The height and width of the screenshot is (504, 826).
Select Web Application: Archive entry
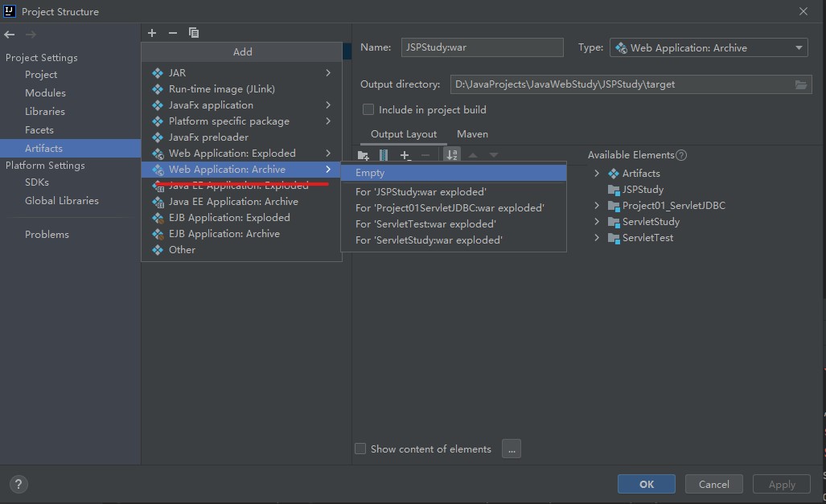pyautogui.click(x=242, y=169)
